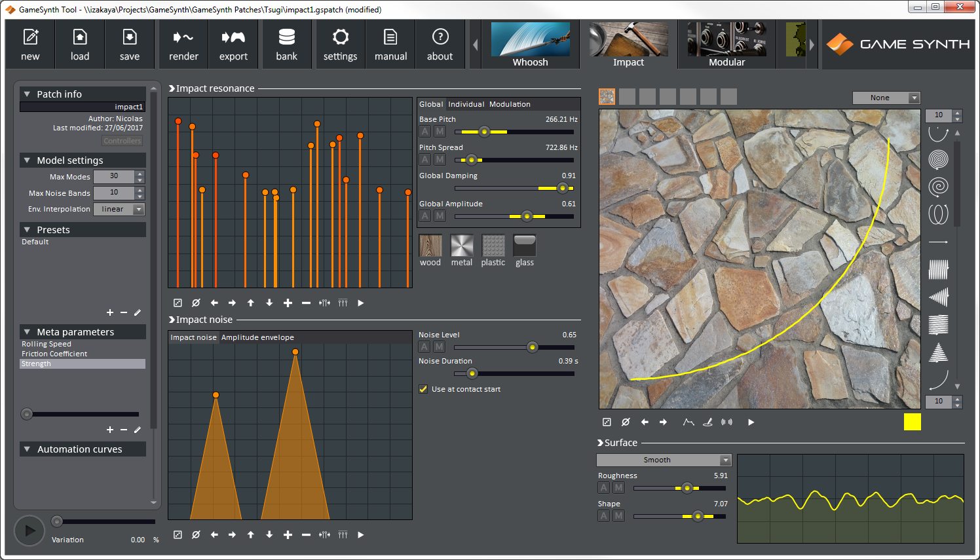This screenshot has width=980, height=560.
Task: Select the dense spiral drawing shape
Action: pos(939,159)
